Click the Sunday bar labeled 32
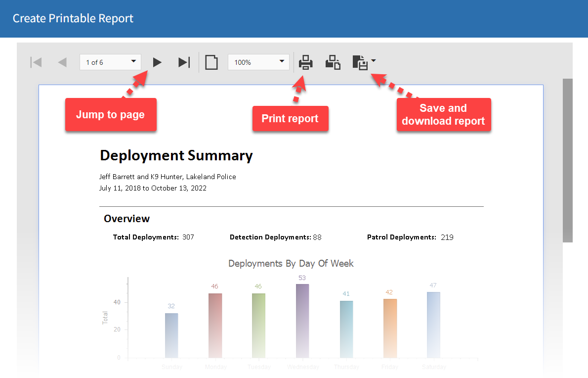The width and height of the screenshot is (588, 378). click(x=171, y=335)
